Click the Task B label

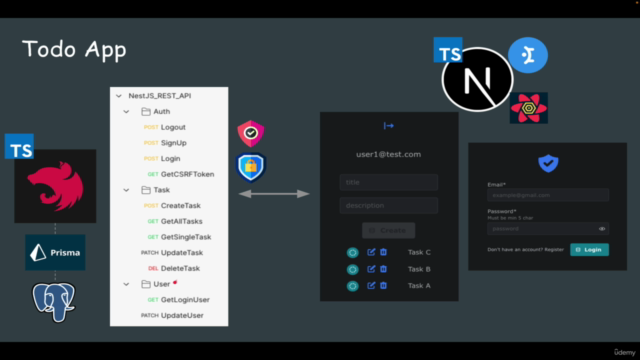pyautogui.click(x=419, y=269)
